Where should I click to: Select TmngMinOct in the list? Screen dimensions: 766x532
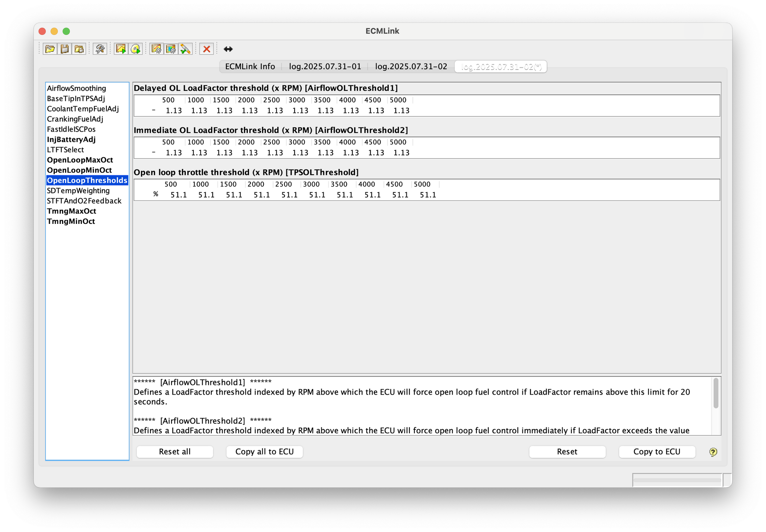87,222
